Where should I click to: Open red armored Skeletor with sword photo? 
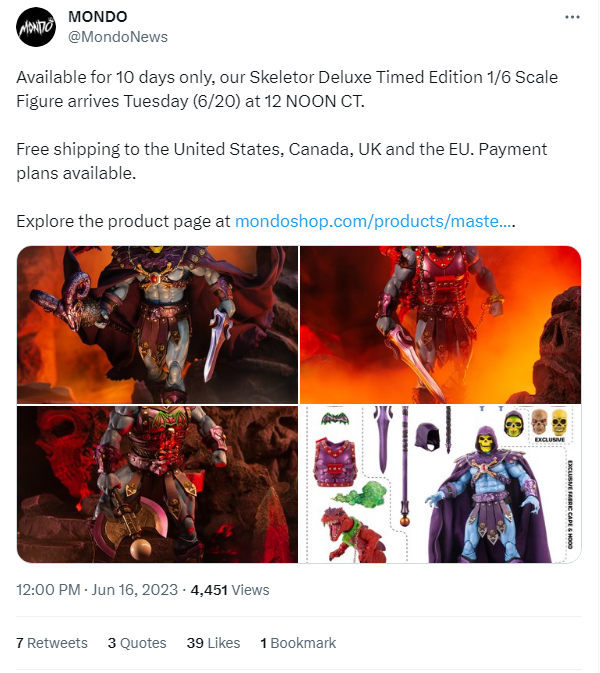(x=440, y=325)
